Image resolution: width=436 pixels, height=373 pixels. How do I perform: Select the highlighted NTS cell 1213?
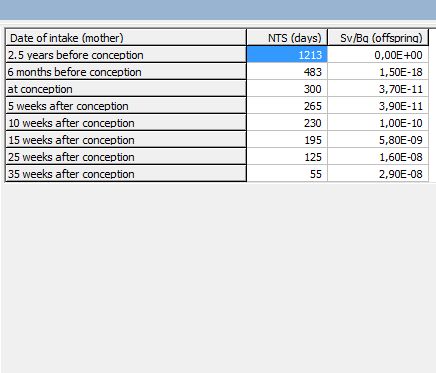[287, 54]
